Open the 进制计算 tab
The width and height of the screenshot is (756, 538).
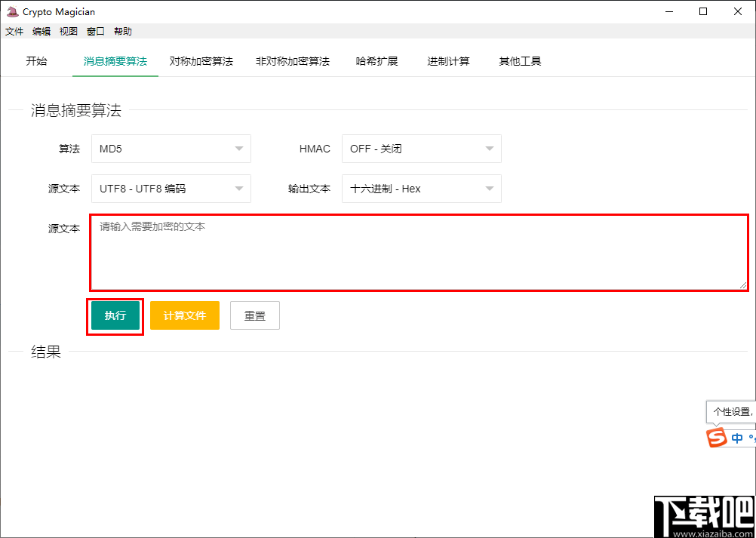click(447, 61)
